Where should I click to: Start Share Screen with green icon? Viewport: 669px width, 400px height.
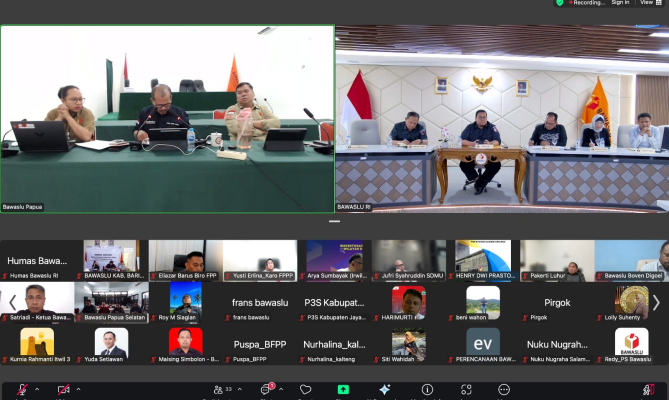tap(344, 390)
